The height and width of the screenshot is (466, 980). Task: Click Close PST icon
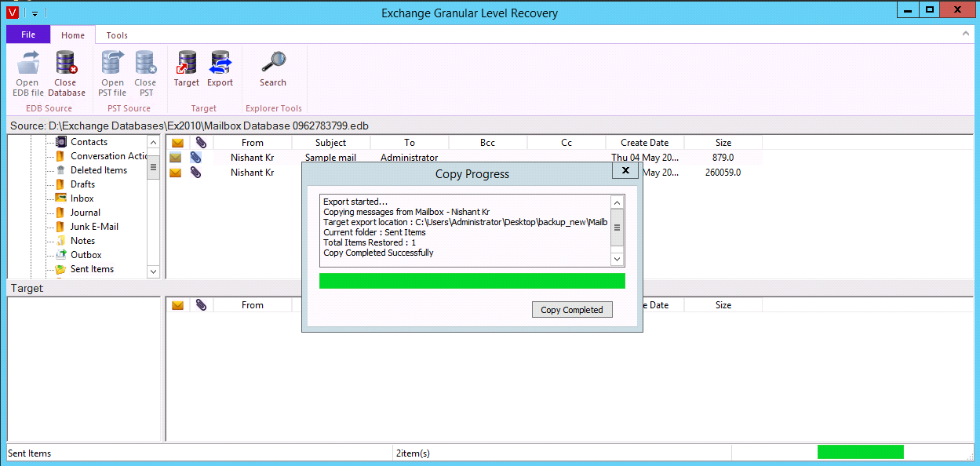click(145, 73)
